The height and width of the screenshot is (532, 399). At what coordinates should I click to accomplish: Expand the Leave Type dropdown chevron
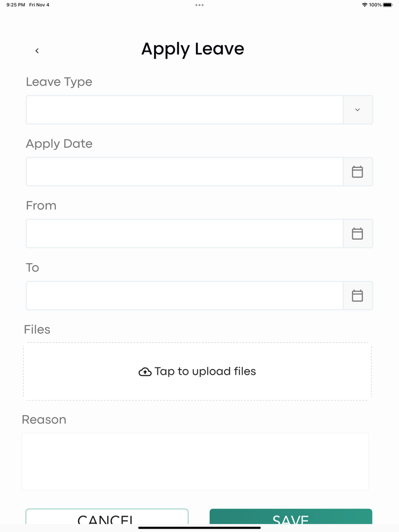click(357, 110)
